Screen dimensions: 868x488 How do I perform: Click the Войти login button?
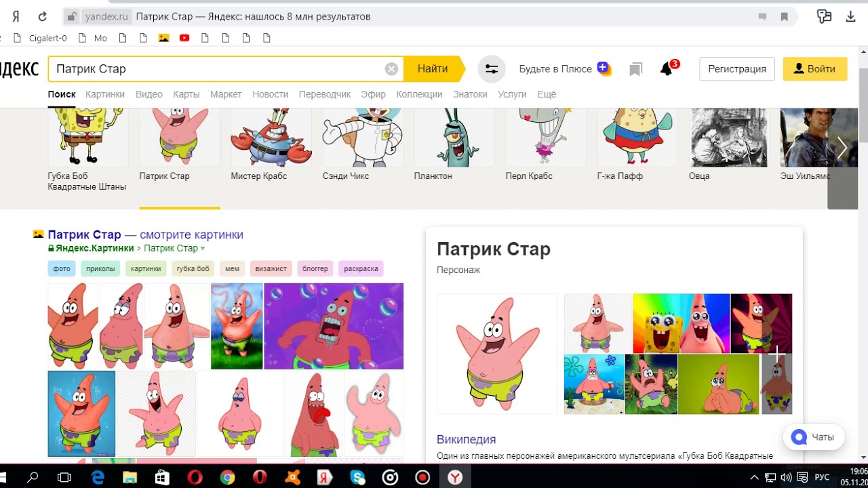tap(815, 68)
